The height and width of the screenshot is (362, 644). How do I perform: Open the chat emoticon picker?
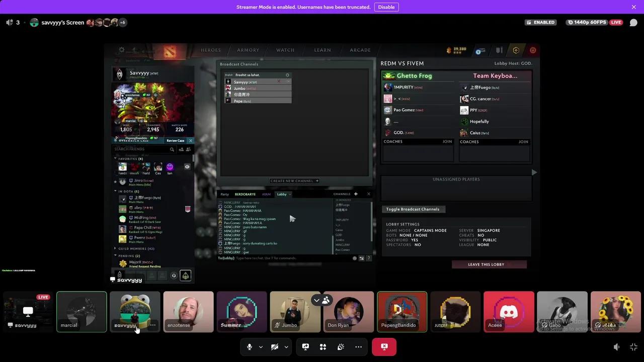pos(355,258)
